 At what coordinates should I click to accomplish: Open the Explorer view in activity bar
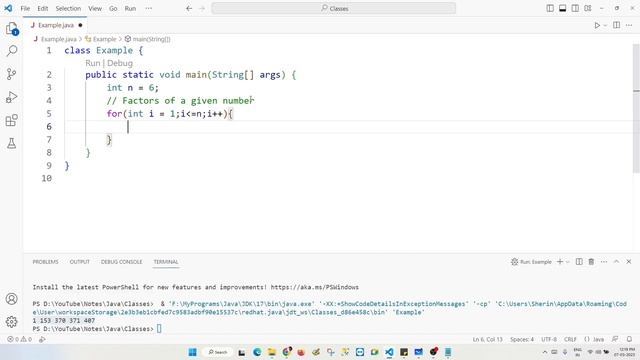[11, 29]
